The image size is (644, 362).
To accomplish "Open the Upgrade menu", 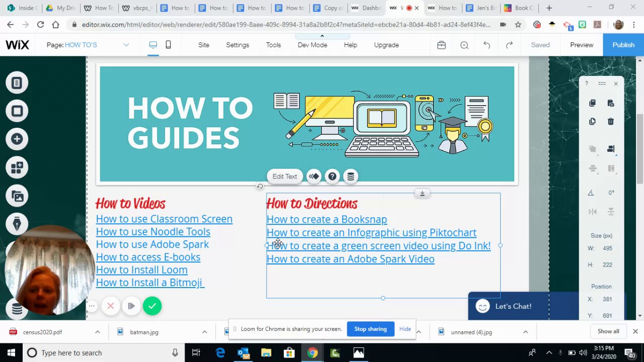I will (x=386, y=45).
